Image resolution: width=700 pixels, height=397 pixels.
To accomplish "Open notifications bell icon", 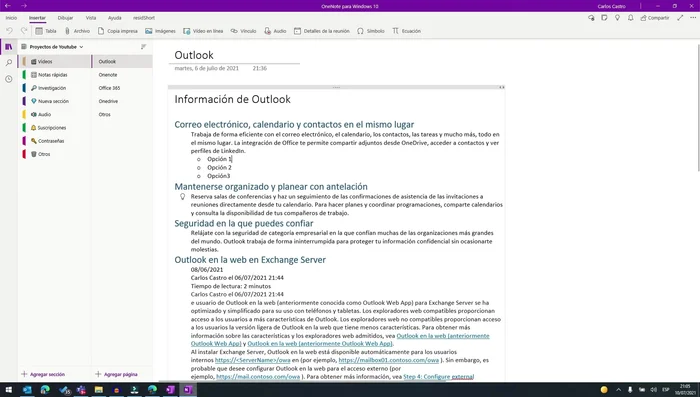I will (630, 18).
